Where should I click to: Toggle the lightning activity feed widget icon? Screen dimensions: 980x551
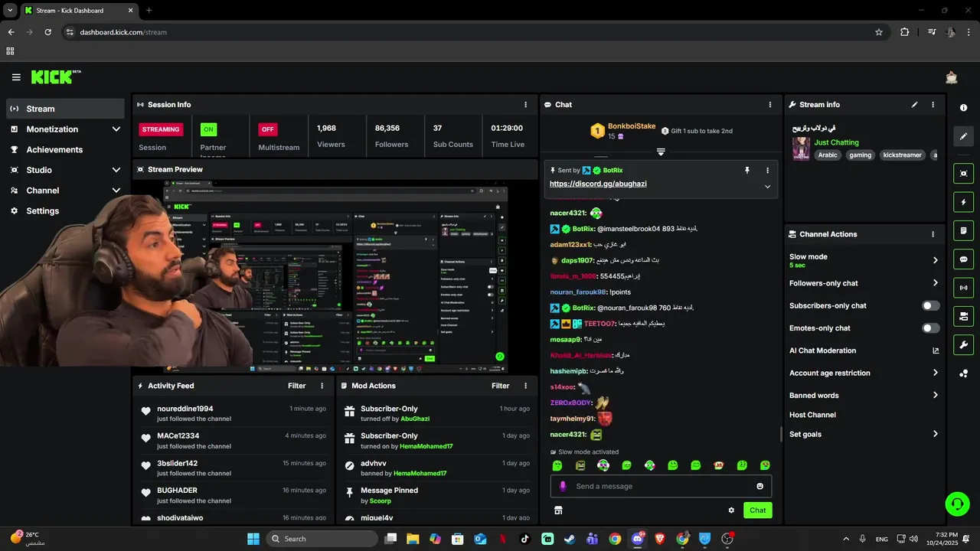[964, 202]
